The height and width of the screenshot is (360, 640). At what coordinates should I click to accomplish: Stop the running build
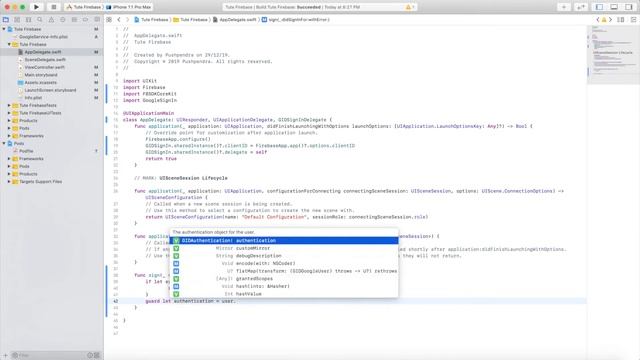[x=53, y=7]
